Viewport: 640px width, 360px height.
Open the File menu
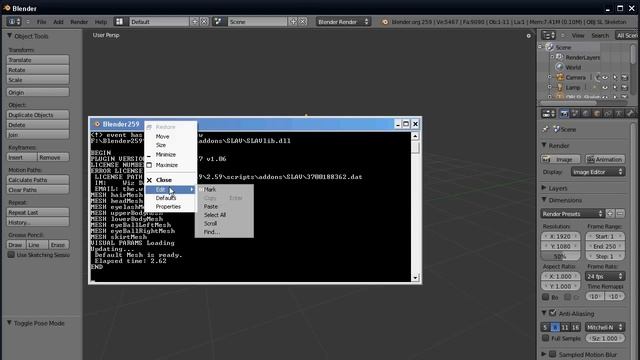42,22
